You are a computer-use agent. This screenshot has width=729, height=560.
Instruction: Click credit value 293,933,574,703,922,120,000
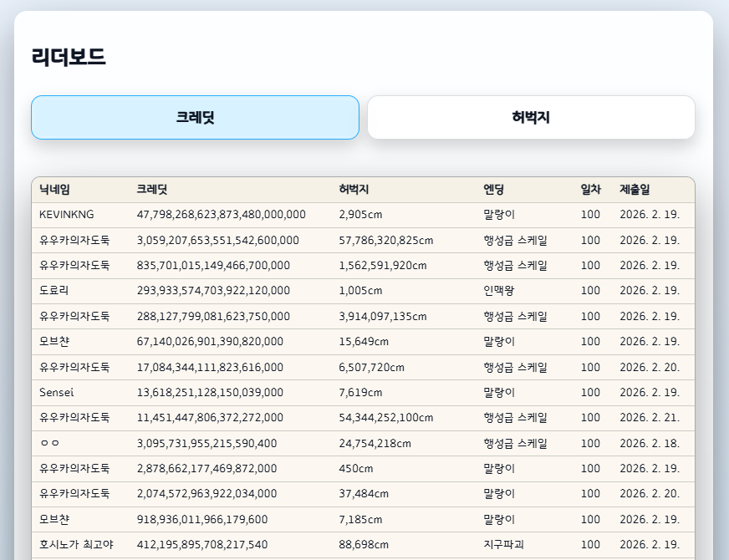point(213,291)
